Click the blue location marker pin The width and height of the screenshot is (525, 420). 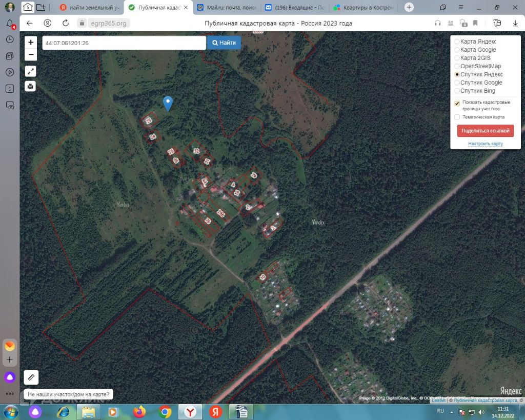(x=168, y=103)
